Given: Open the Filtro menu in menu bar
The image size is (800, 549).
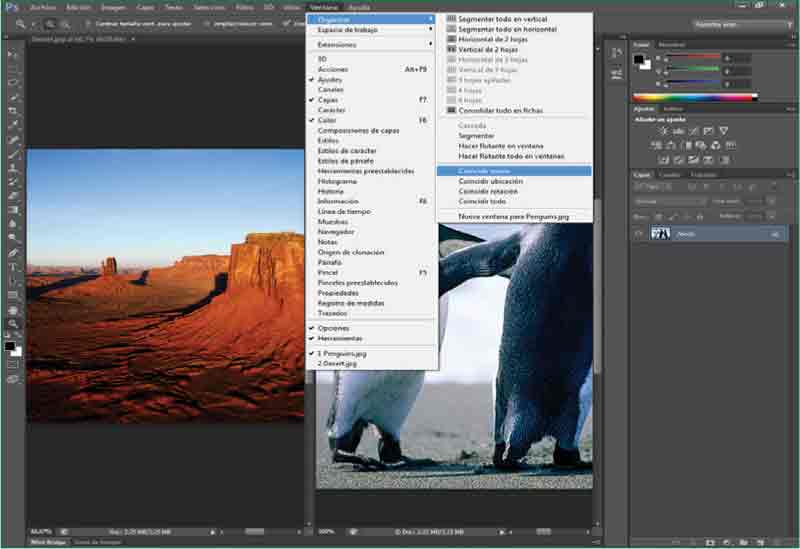Looking at the screenshot, I should click(x=244, y=7).
